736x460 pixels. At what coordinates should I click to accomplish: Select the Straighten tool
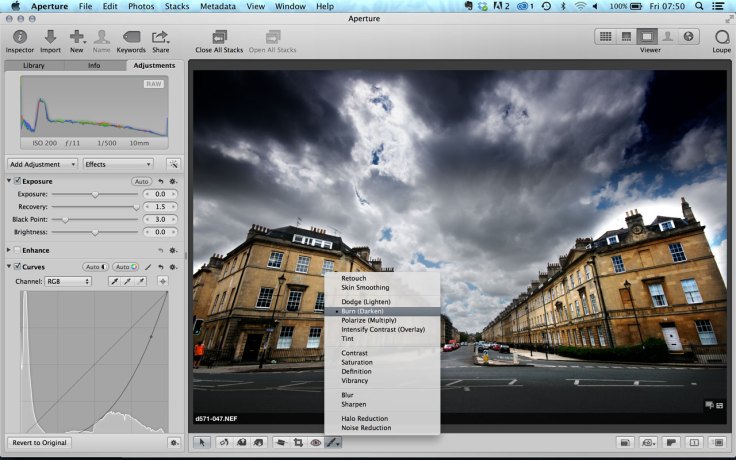click(281, 442)
